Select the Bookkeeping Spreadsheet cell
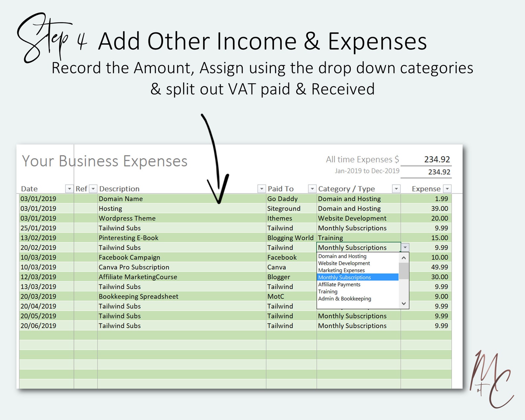 182,296
